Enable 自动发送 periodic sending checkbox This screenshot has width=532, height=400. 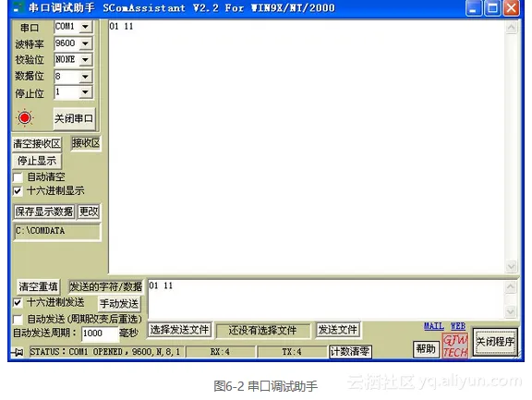[18, 320]
